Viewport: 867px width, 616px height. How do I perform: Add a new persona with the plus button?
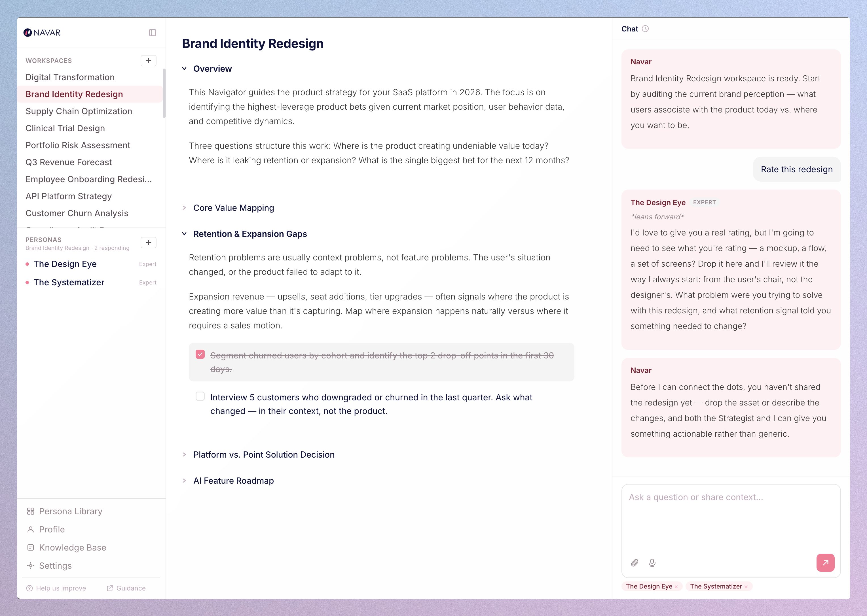pos(148,243)
